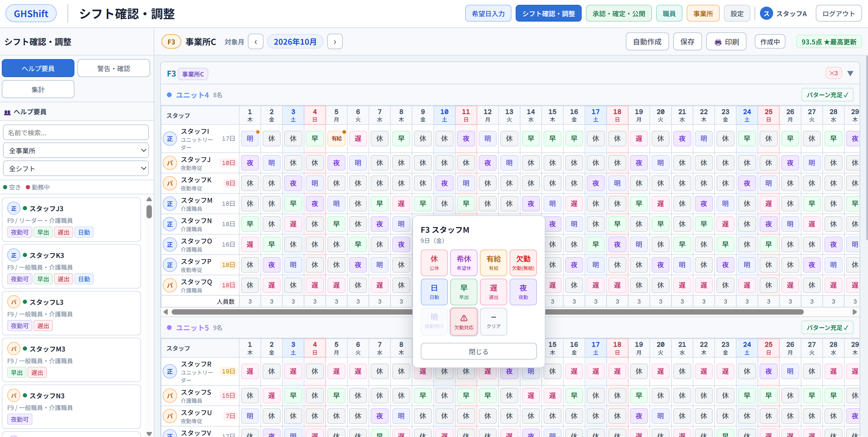Click the パ badge next to スタッフK
The height and width of the screenshot is (437, 868).
(x=170, y=183)
